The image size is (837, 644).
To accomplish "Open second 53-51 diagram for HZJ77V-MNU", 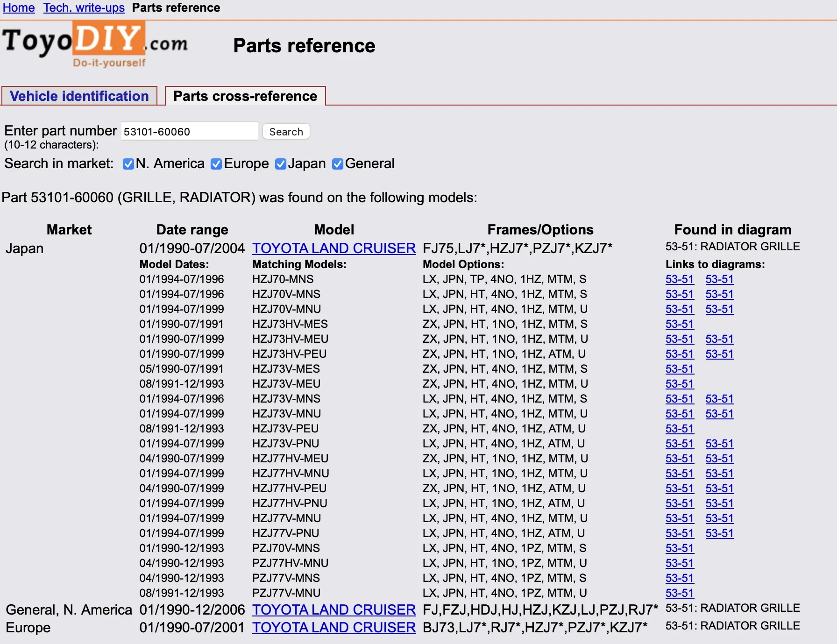I will 720,518.
